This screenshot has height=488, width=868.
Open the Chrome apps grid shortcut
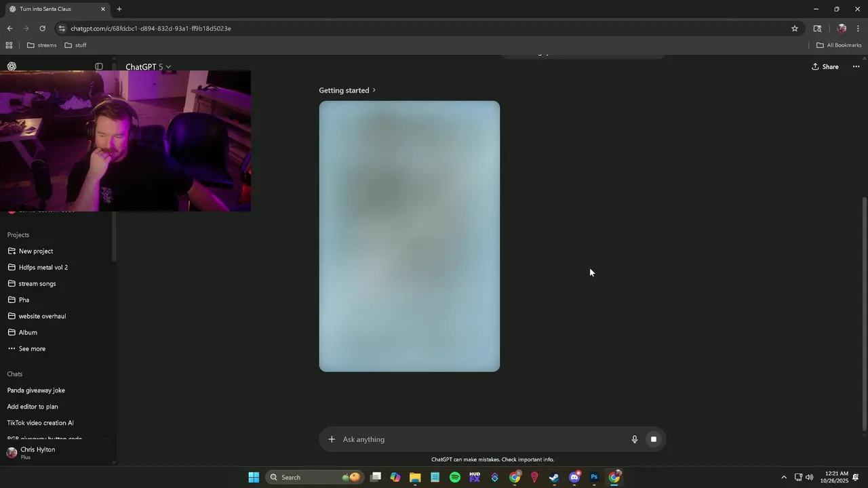[9, 45]
